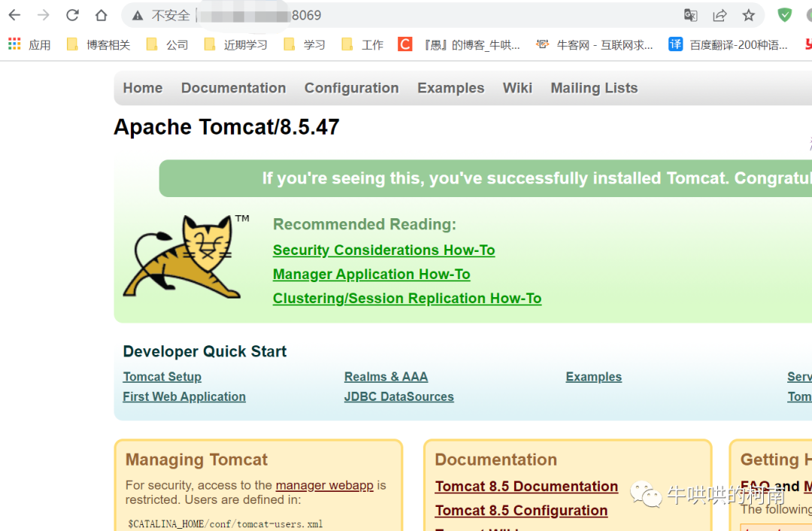Open the Tomcat 8.5 Documentation link
Image resolution: width=812 pixels, height=531 pixels.
[x=526, y=487]
